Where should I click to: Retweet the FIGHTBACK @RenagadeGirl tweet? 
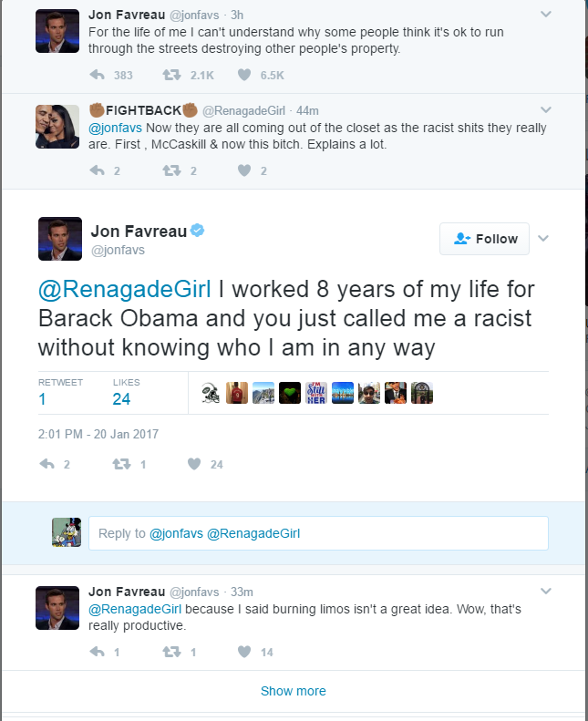pyautogui.click(x=171, y=170)
